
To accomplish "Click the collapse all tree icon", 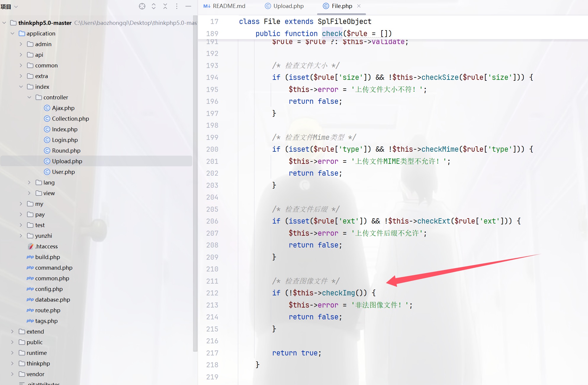I will point(165,6).
